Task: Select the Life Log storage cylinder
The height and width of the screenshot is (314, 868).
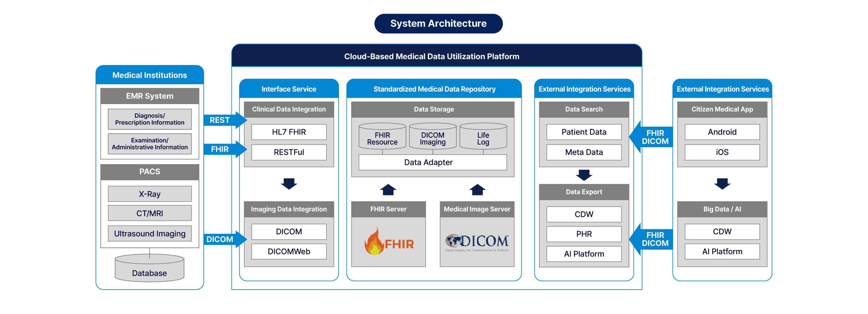Action: pos(483,136)
